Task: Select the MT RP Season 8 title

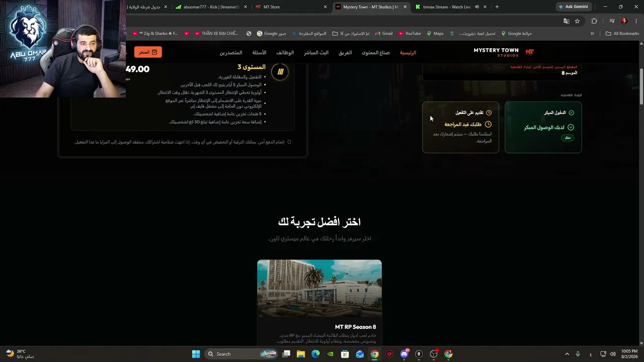Action: coord(356,327)
